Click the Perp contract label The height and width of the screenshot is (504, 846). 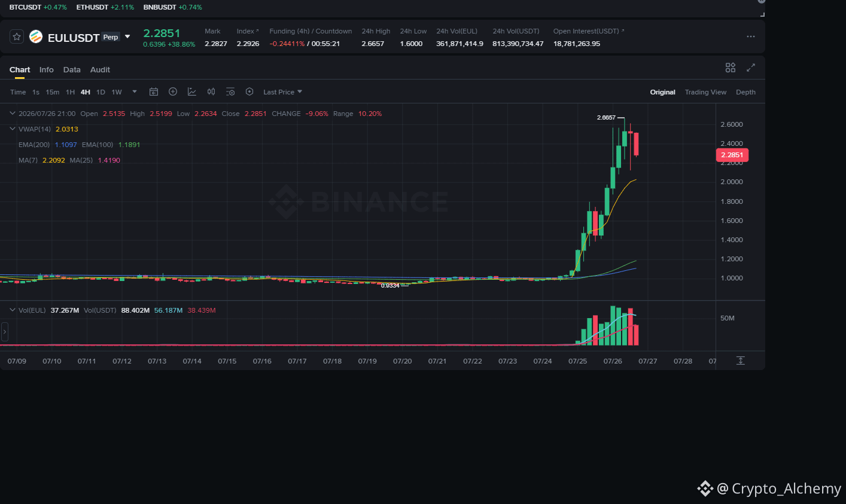(111, 37)
